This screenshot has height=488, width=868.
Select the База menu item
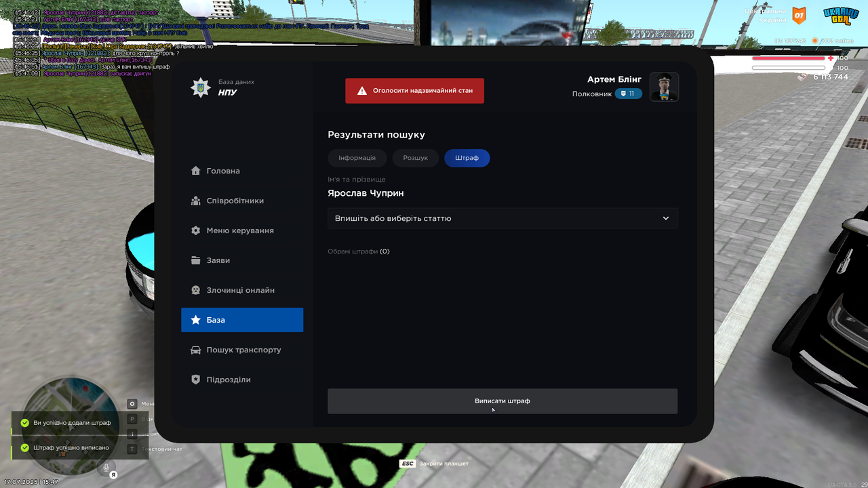tap(242, 320)
